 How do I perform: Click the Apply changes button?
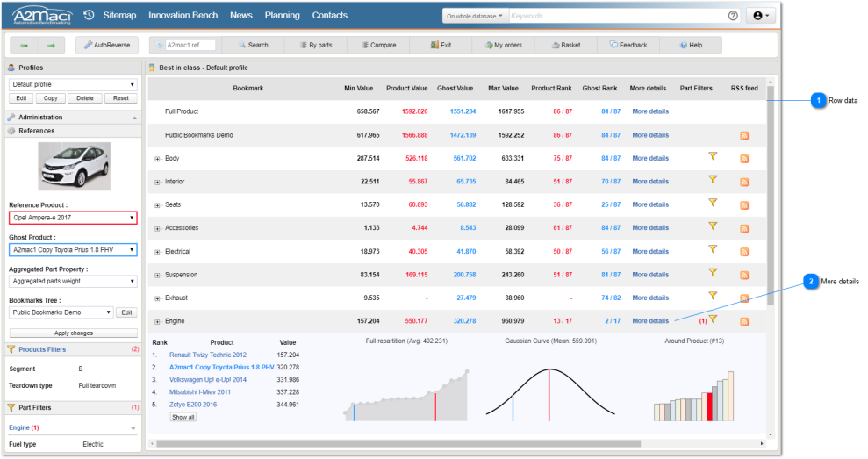[x=73, y=333]
